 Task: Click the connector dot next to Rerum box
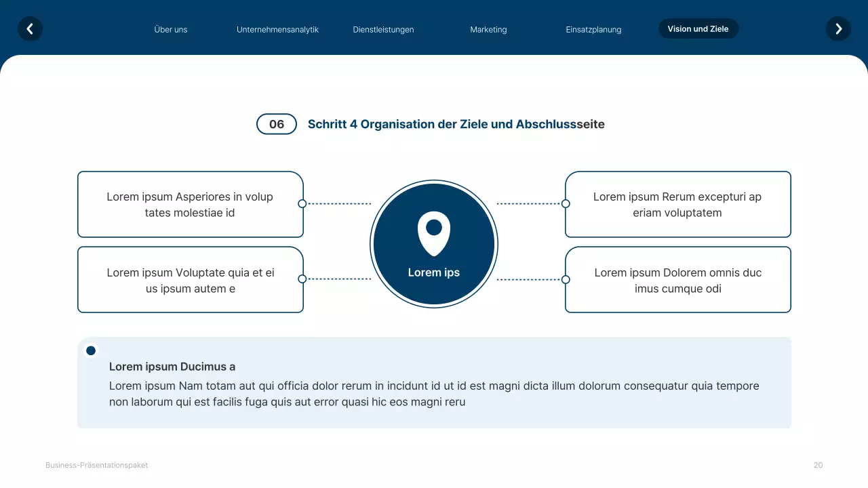pos(565,203)
